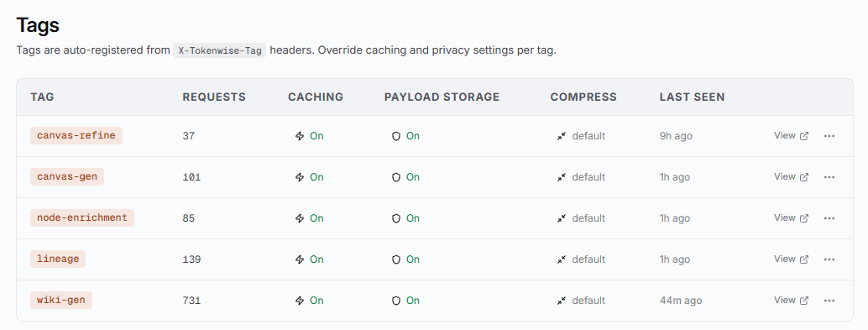
Task: Open View link for canvas-refine
Action: tap(791, 136)
